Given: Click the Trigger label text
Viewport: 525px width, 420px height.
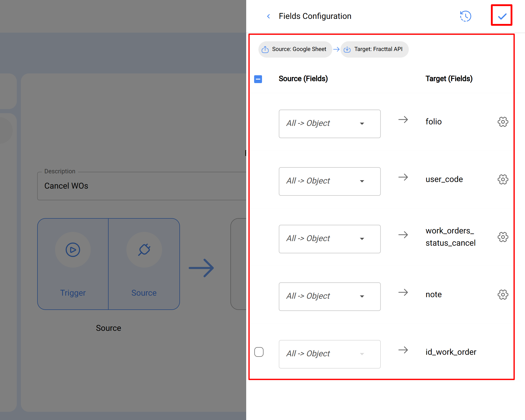Looking at the screenshot, I should [73, 293].
